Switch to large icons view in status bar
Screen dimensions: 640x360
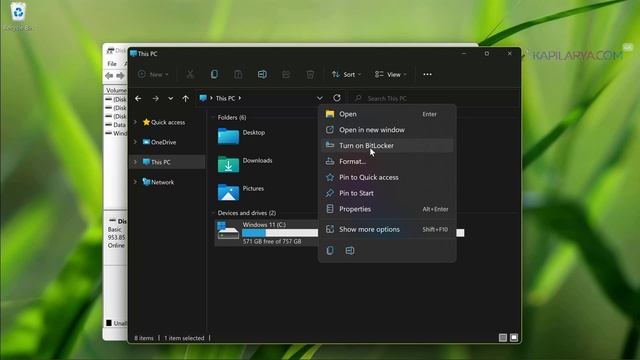(x=514, y=338)
